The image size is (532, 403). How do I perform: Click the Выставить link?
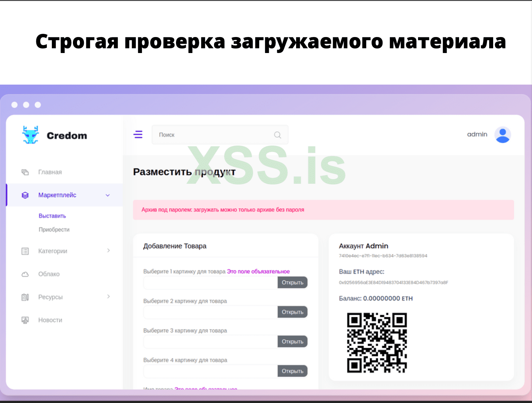tap(52, 216)
